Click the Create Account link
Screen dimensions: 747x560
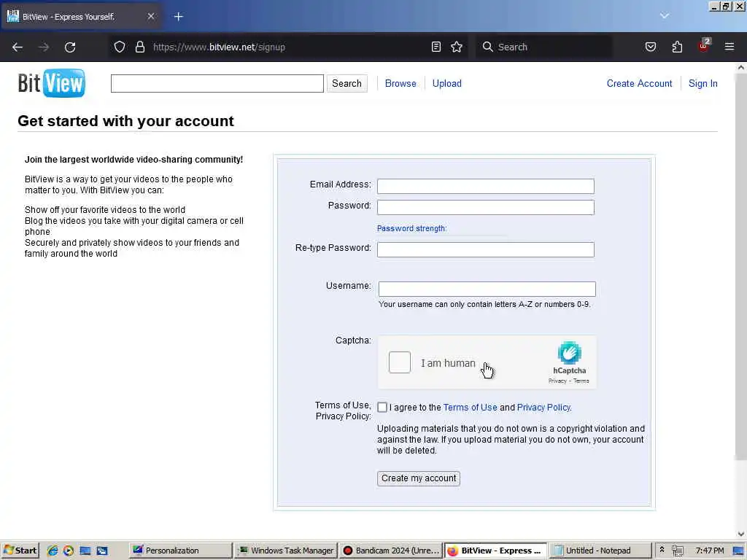point(639,83)
